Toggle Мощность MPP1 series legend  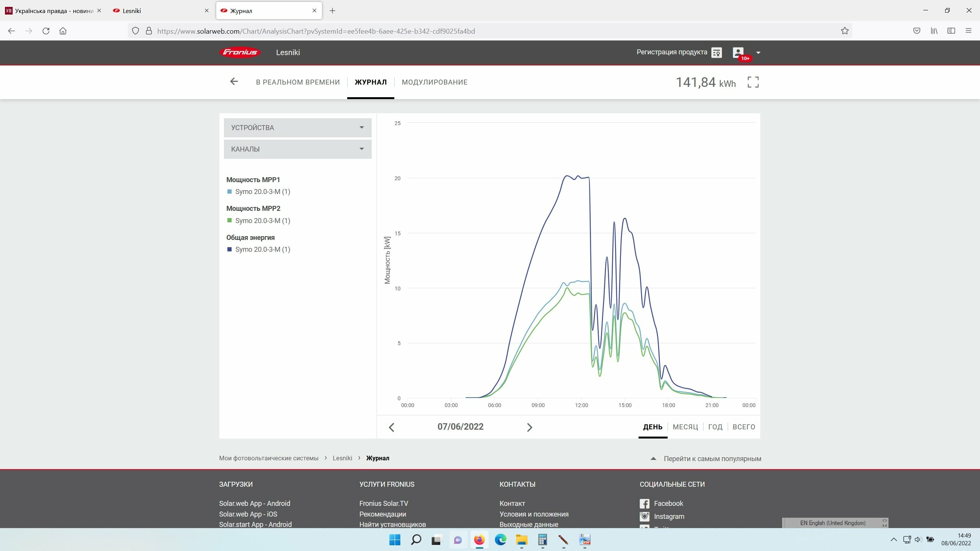point(262,192)
